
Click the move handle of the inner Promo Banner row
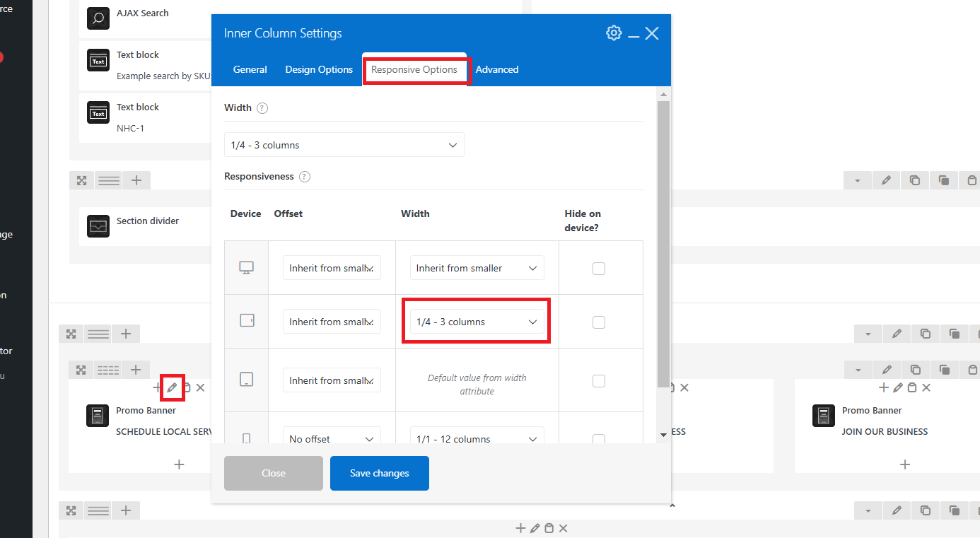(81, 369)
